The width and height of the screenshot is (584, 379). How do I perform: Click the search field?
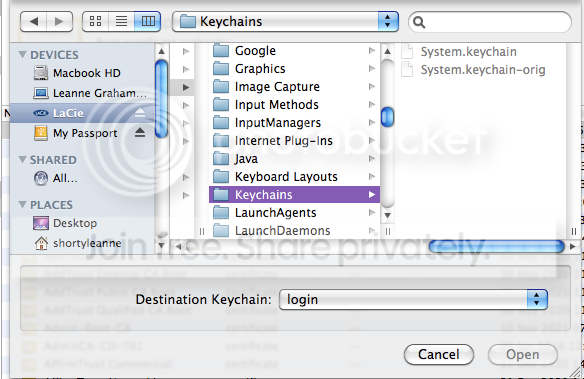click(490, 22)
